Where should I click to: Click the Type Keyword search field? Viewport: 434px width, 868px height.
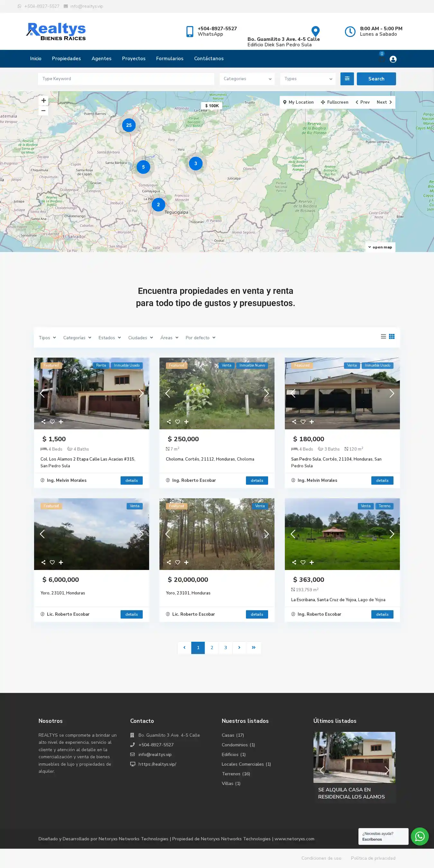pyautogui.click(x=126, y=79)
